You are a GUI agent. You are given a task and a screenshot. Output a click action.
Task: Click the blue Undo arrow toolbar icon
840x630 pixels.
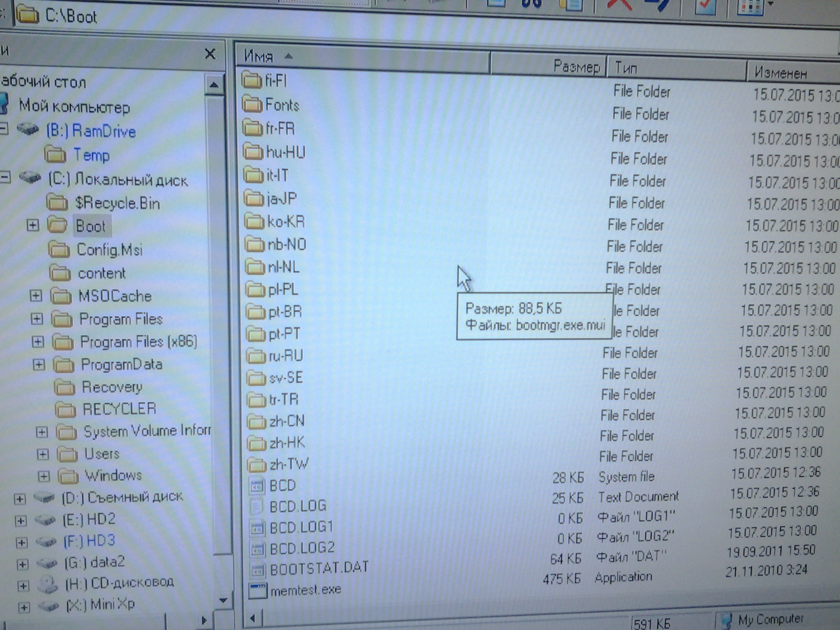(657, 6)
